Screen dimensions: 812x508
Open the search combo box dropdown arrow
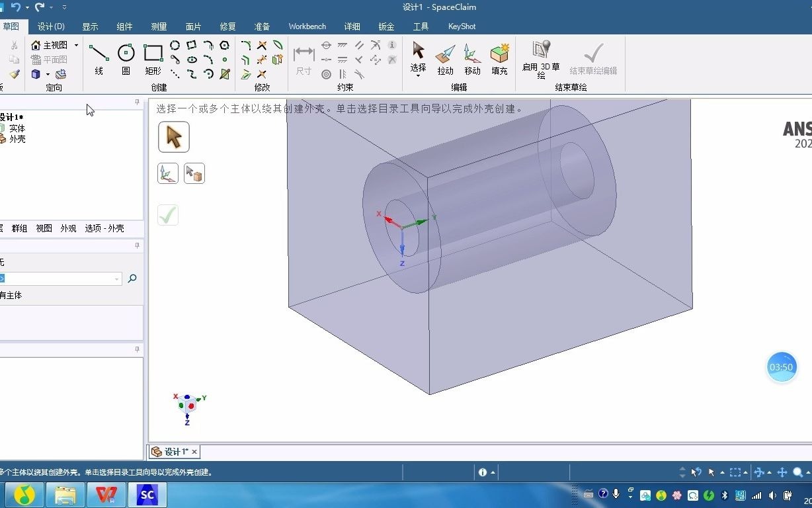tap(117, 279)
